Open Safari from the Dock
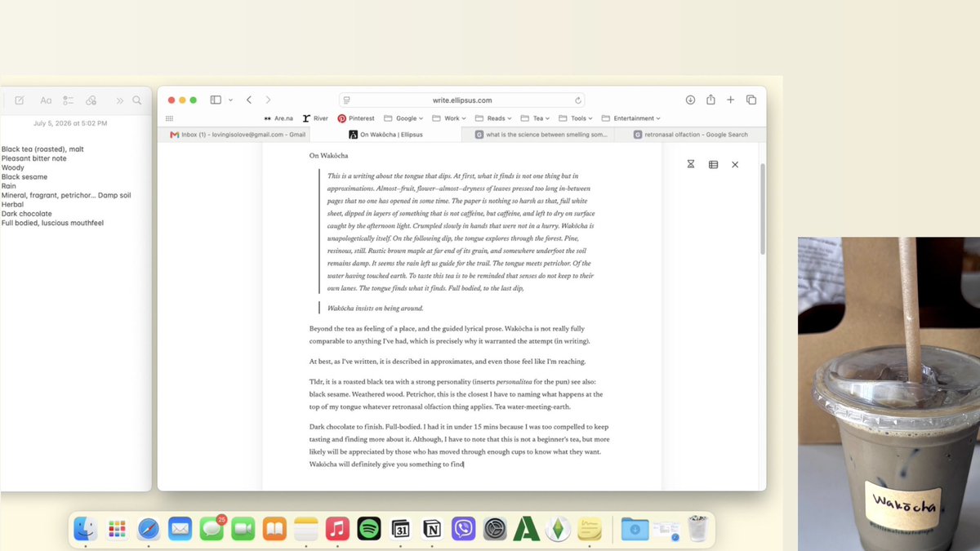This screenshot has height=551, width=980. coord(149,529)
